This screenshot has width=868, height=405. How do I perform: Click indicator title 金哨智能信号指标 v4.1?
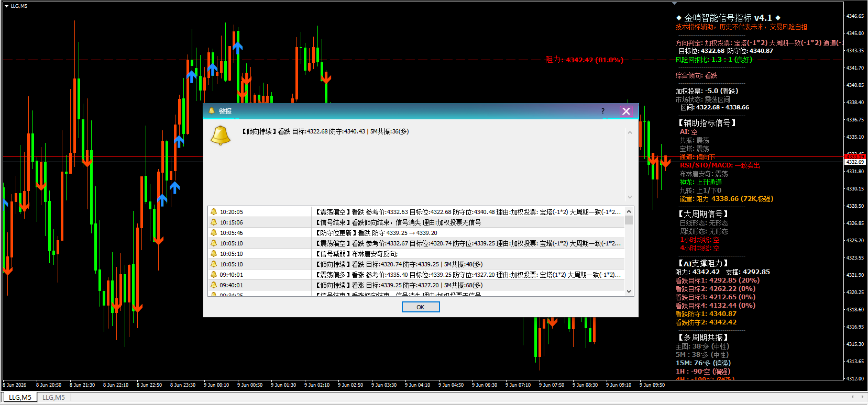pos(728,18)
